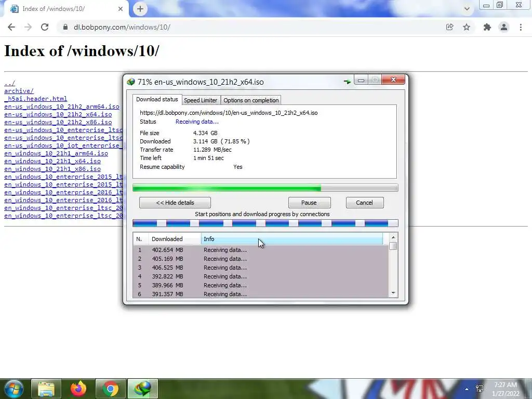
Task: Click the browser forward arrow
Action: click(x=28, y=27)
